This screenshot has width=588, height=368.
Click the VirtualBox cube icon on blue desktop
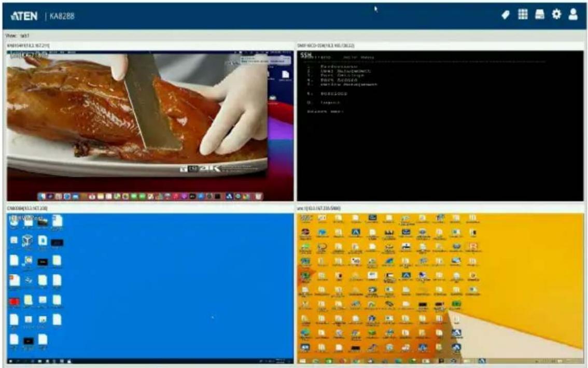[27, 240]
